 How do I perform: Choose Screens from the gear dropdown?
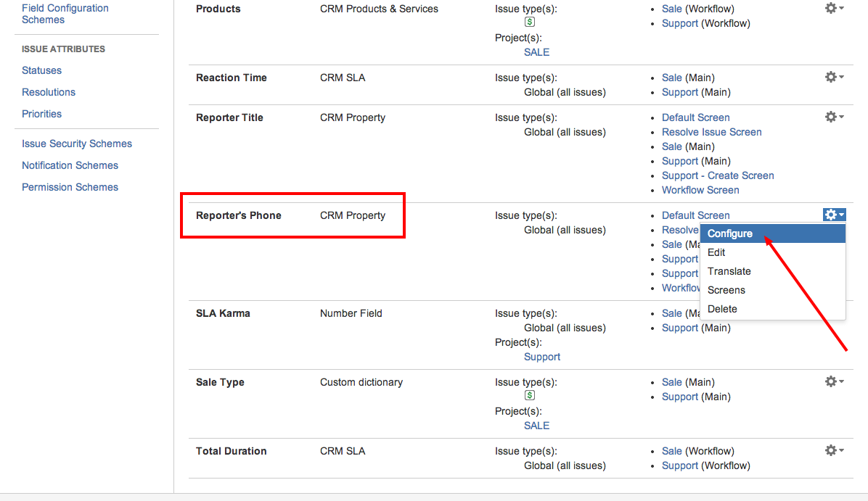[x=726, y=290]
